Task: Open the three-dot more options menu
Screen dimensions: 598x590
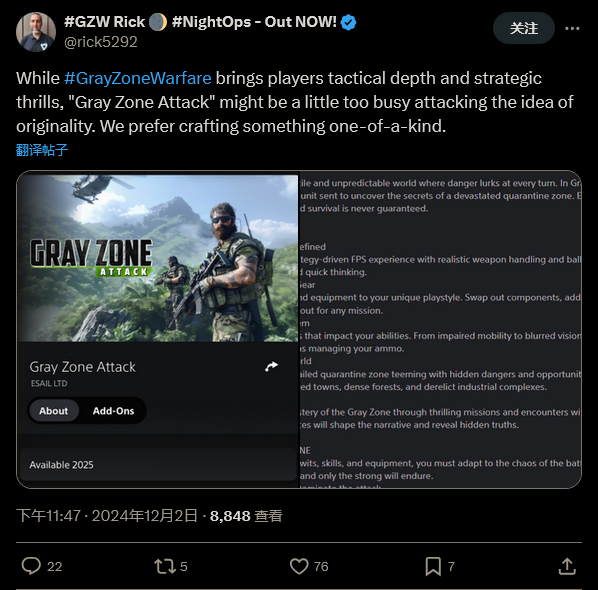Action: pyautogui.click(x=572, y=28)
